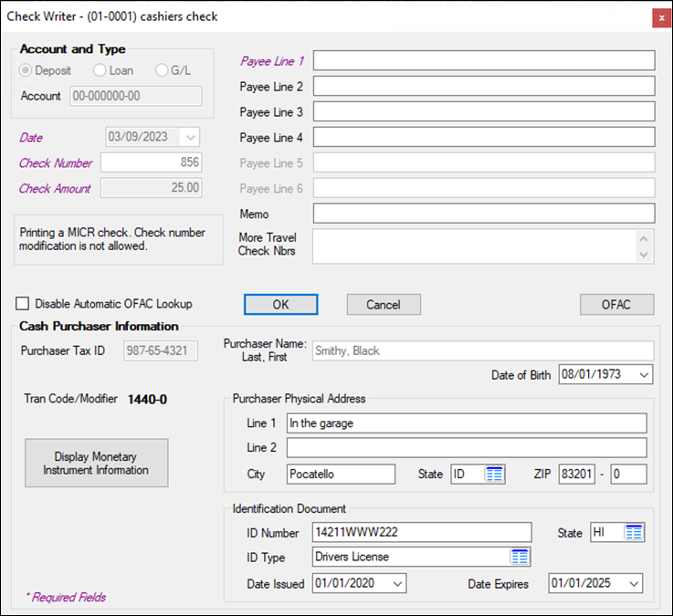Viewport: 673px width, 616px height.
Task: Open the Identification Document State lookup icon
Action: [634, 532]
